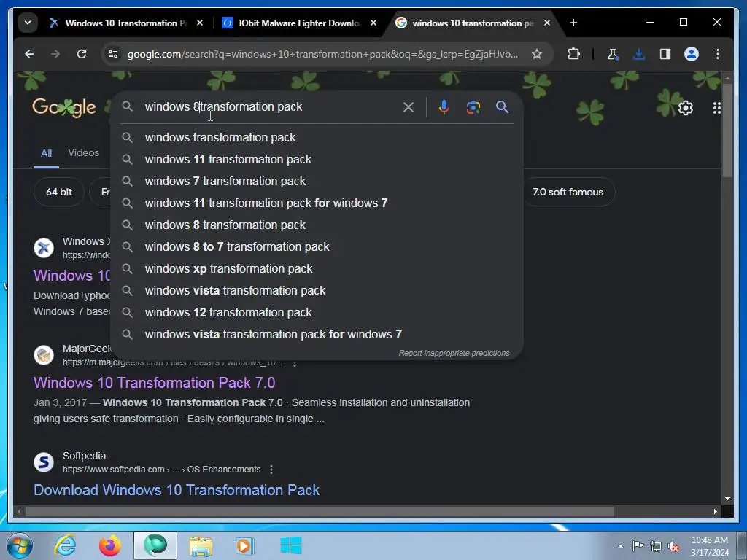
Task: Click the Softpedia site favicon
Action: pos(44,462)
